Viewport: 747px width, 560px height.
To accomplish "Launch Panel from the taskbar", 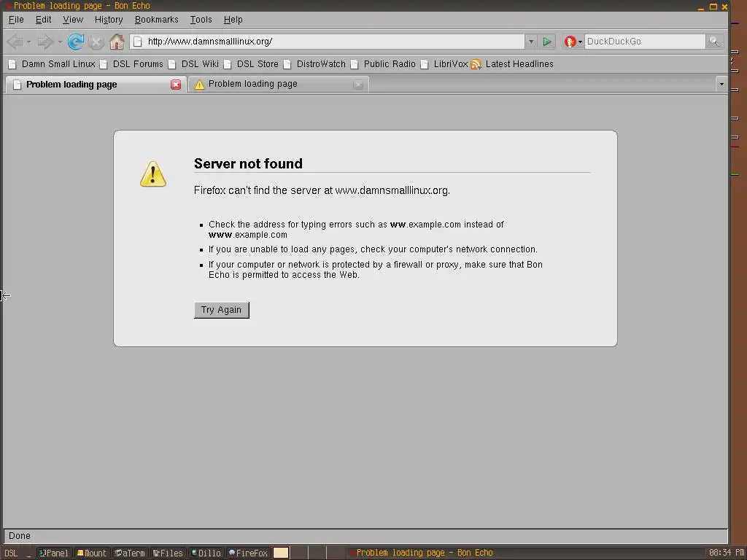I will tap(54, 553).
